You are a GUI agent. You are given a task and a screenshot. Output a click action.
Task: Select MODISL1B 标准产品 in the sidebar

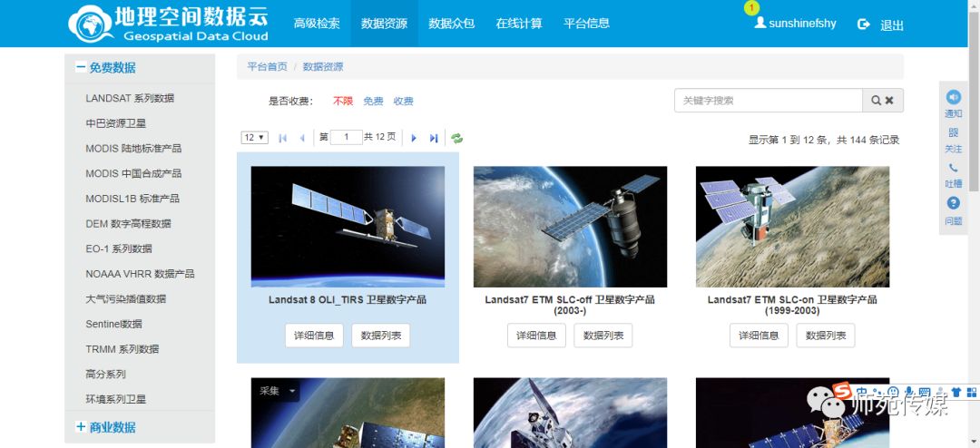[132, 198]
